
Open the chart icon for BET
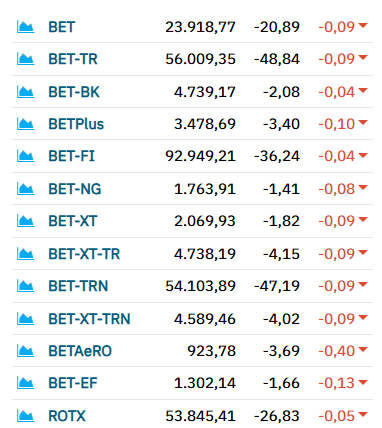(25, 27)
